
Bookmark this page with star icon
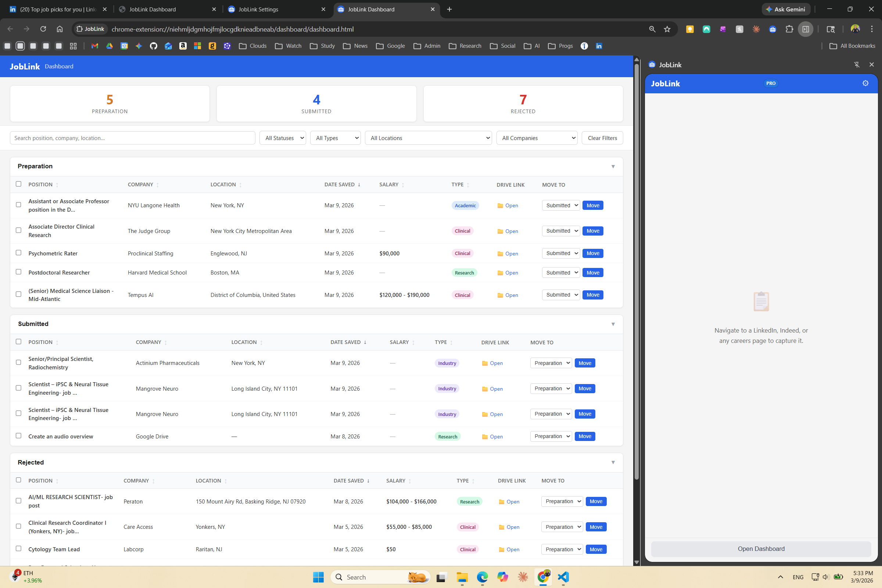click(x=667, y=29)
